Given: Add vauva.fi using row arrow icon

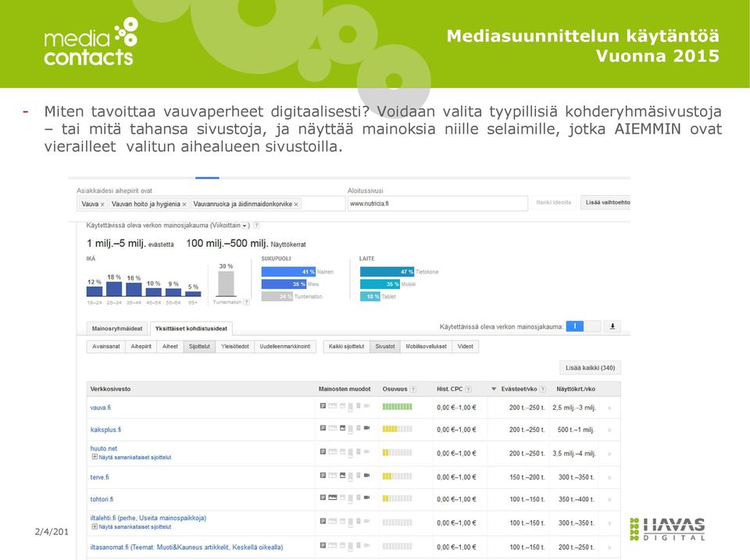Looking at the screenshot, I should (x=609, y=408).
